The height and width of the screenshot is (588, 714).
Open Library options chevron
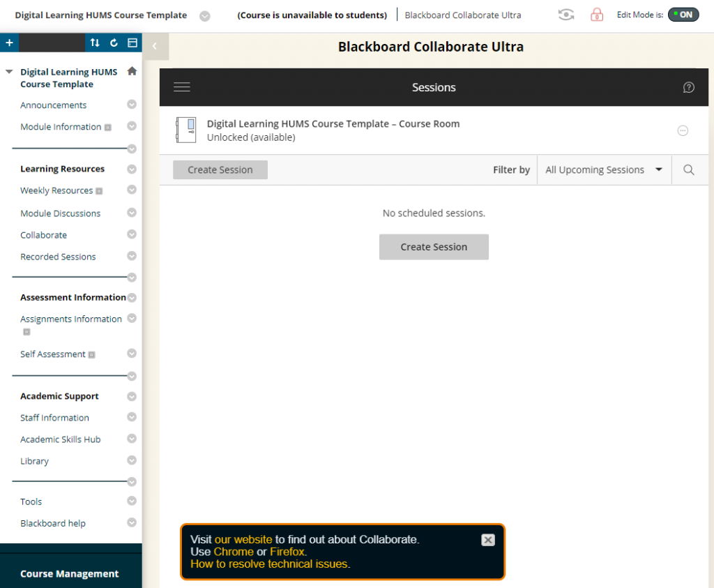[132, 460]
